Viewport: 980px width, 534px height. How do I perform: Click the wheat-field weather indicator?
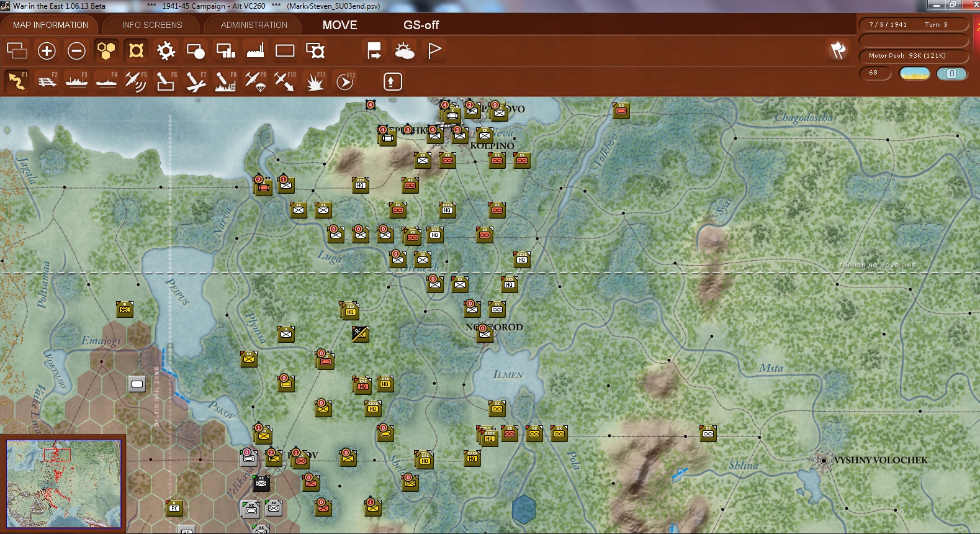(915, 73)
